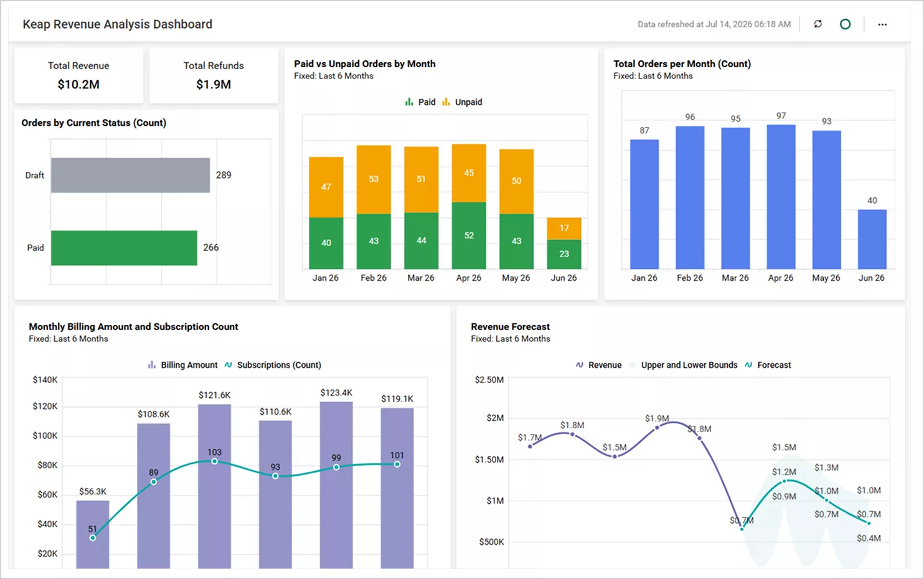Viewport: 924px width, 579px height.
Task: Click Jun 26 paid segment 23
Action: point(564,254)
